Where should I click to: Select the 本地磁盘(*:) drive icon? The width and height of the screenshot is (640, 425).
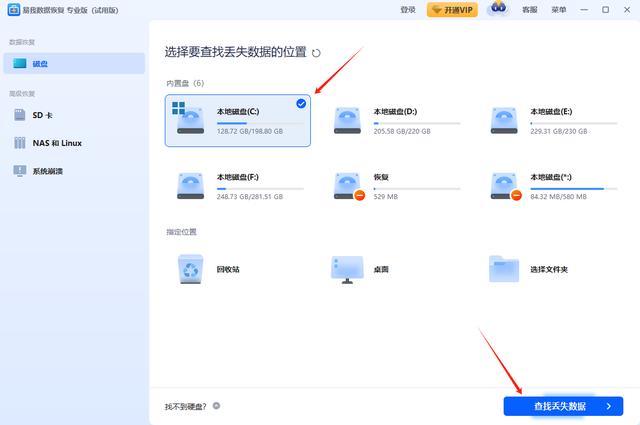coord(506,187)
